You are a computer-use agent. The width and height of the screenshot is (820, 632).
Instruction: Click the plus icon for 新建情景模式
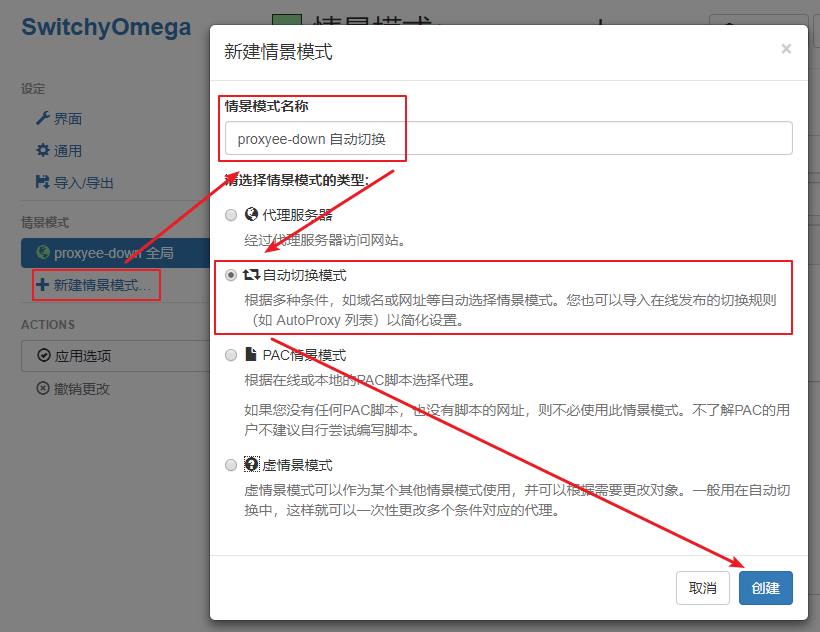tap(42, 285)
